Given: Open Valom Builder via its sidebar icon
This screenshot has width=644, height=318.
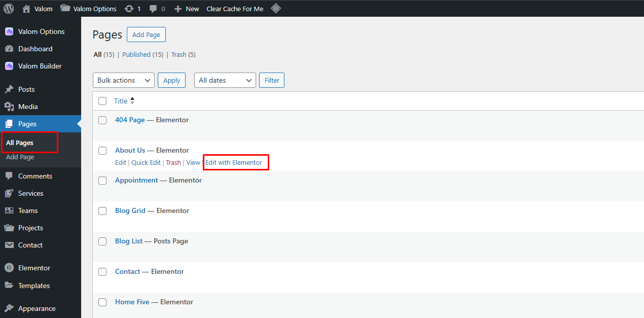Looking at the screenshot, I should coord(9,66).
